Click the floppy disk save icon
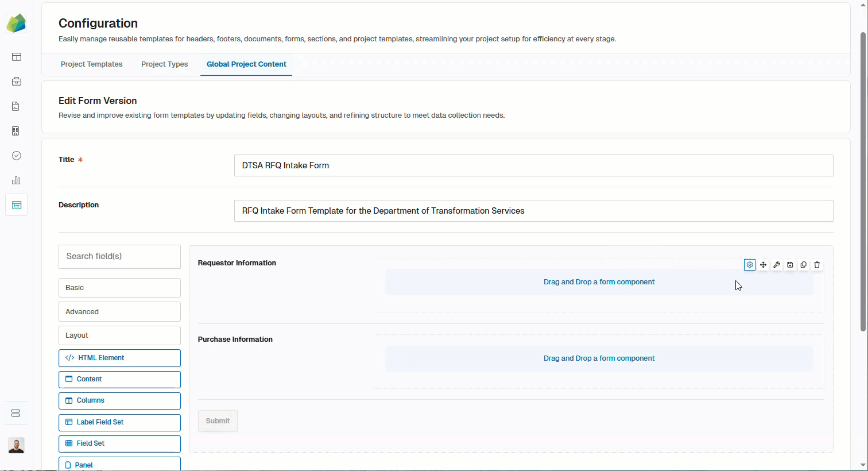 (x=790, y=265)
